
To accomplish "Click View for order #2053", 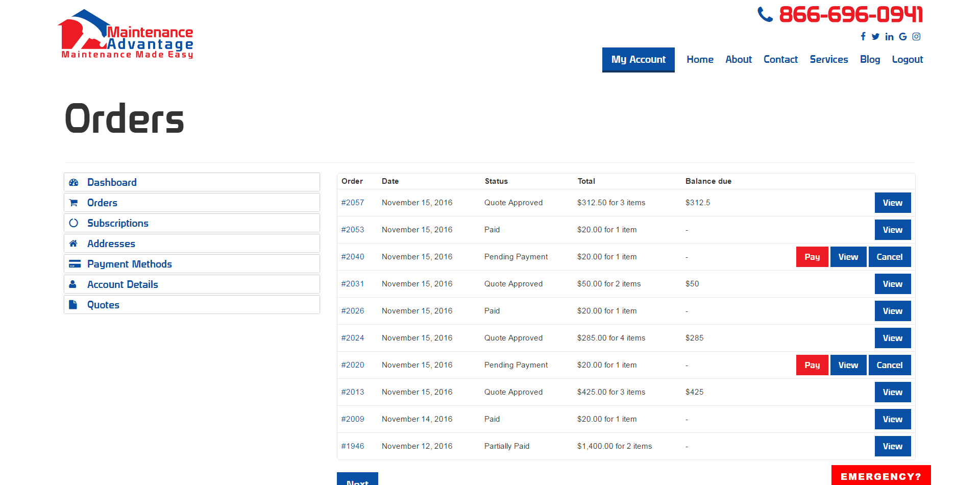I will 893,230.
